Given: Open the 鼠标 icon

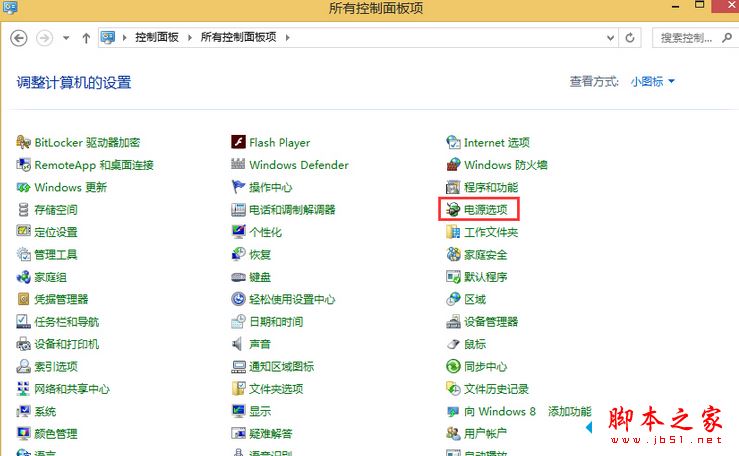Looking at the screenshot, I should 453,344.
